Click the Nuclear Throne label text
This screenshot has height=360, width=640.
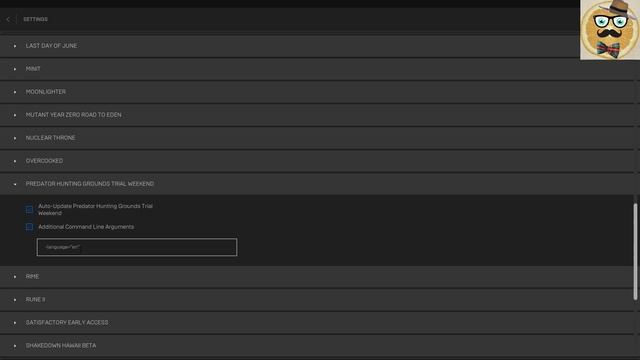click(x=51, y=138)
